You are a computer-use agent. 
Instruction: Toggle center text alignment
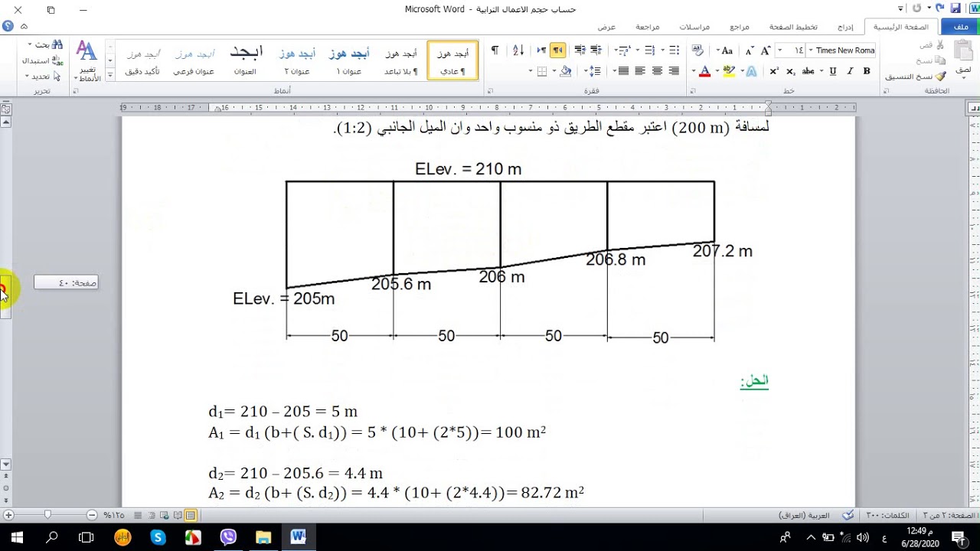click(657, 71)
